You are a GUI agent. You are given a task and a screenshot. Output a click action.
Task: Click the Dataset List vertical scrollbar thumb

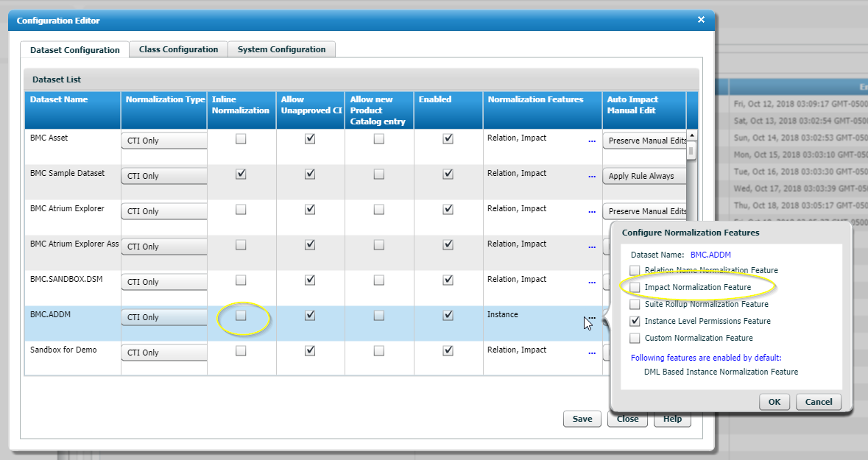pos(691,151)
